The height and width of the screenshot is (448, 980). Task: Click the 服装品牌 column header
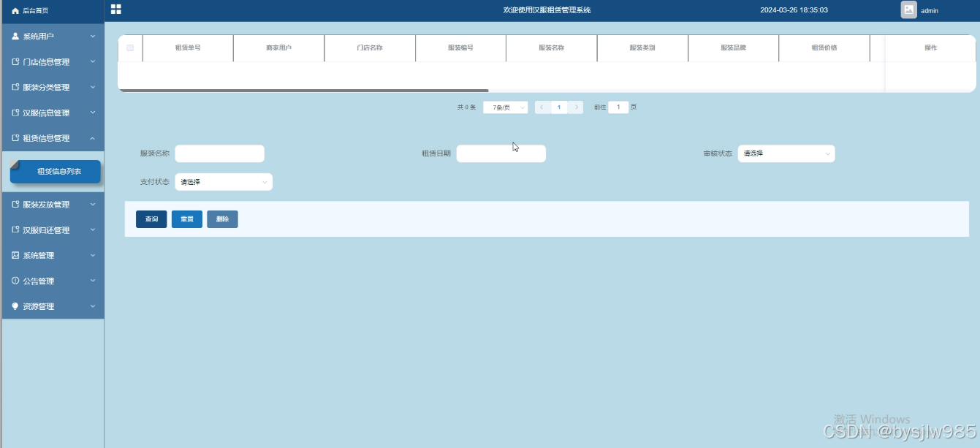pos(733,48)
